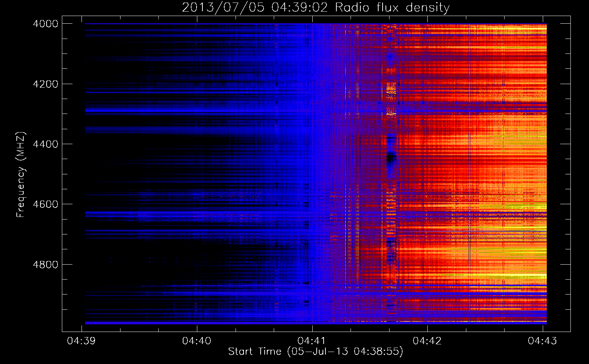Image resolution: width=589 pixels, height=364 pixels.
Task: Click the 4600 frequency tick label
Action: point(46,204)
